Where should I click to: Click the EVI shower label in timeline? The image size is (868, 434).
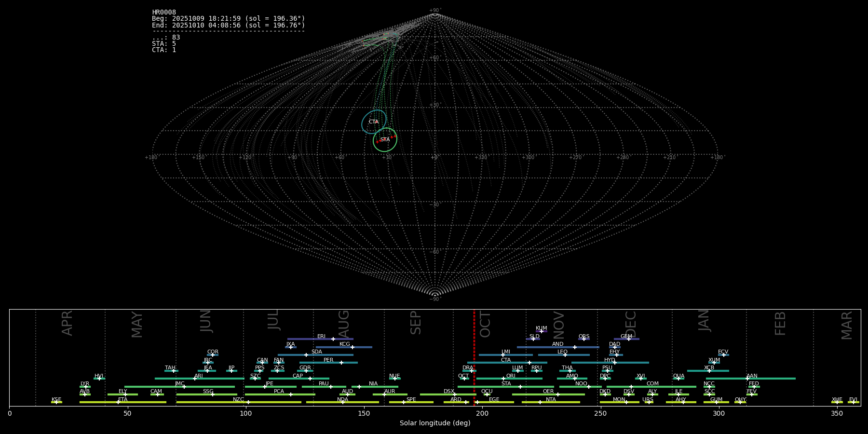[x=853, y=400]
